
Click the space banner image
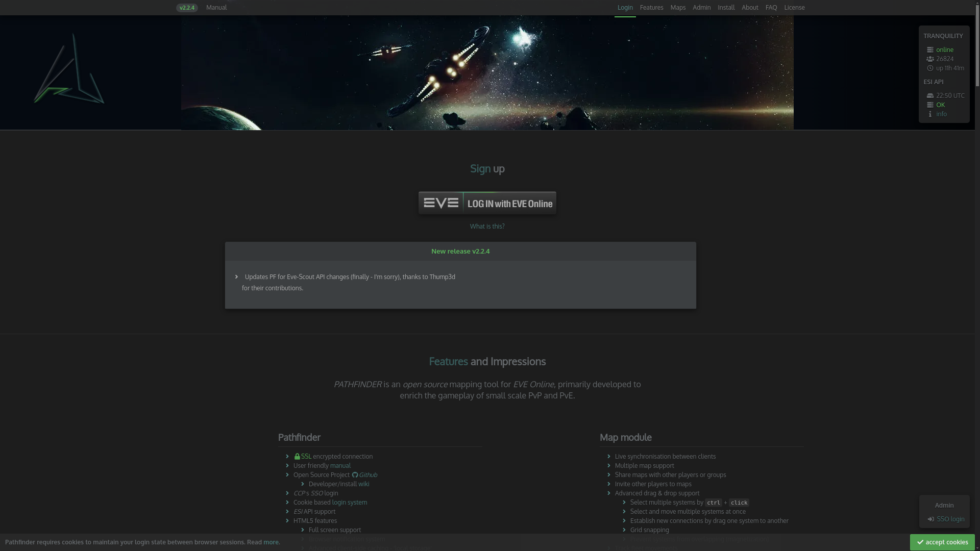pyautogui.click(x=487, y=72)
